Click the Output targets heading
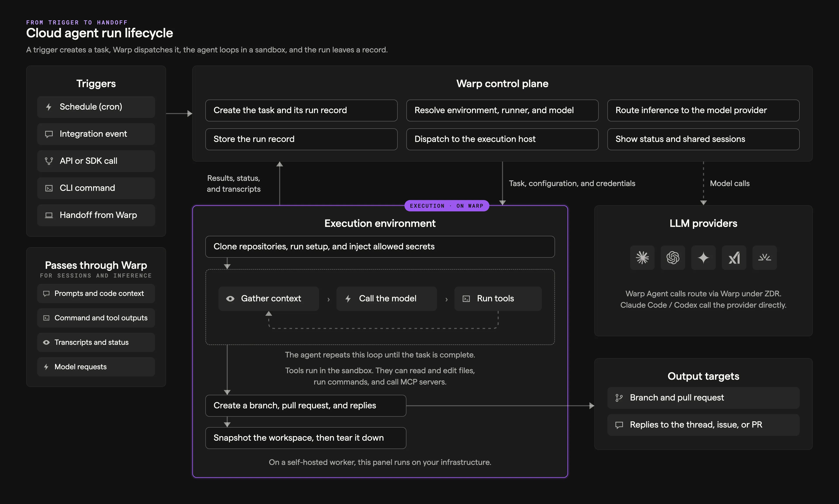The image size is (839, 504). [x=703, y=376]
